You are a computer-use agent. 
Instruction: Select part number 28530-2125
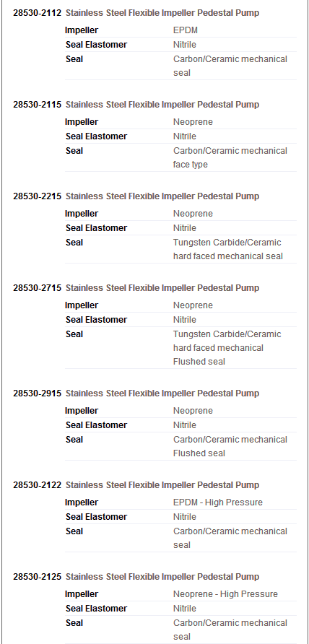38,576
